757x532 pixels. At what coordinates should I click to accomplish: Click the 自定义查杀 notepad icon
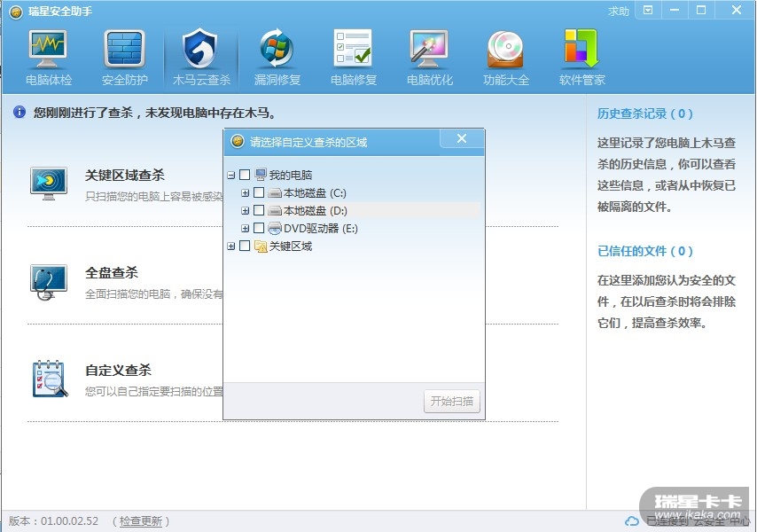click(50, 379)
